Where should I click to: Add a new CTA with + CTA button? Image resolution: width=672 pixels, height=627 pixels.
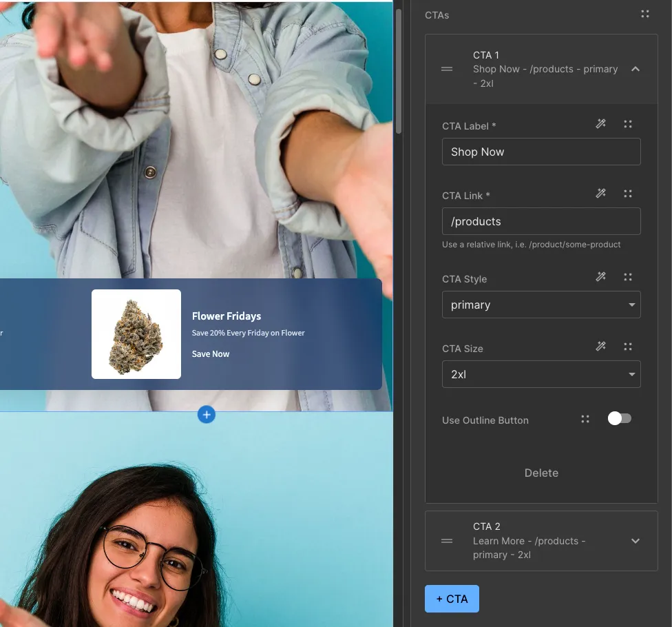452,599
